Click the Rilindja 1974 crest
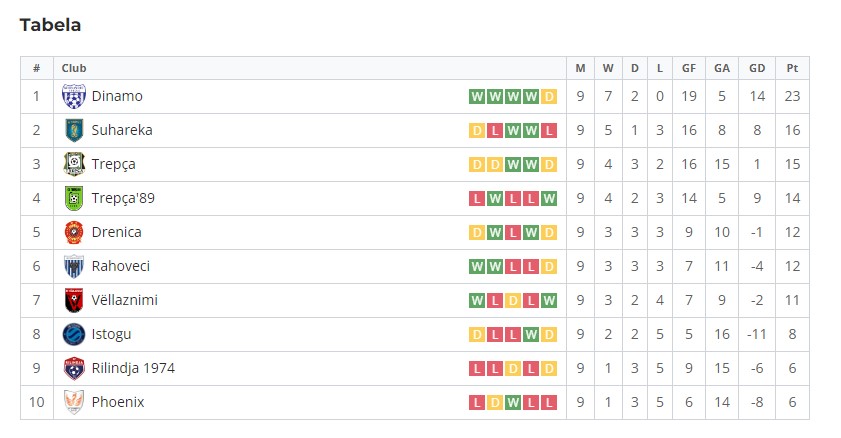This screenshot has height=438, width=841. click(x=73, y=368)
